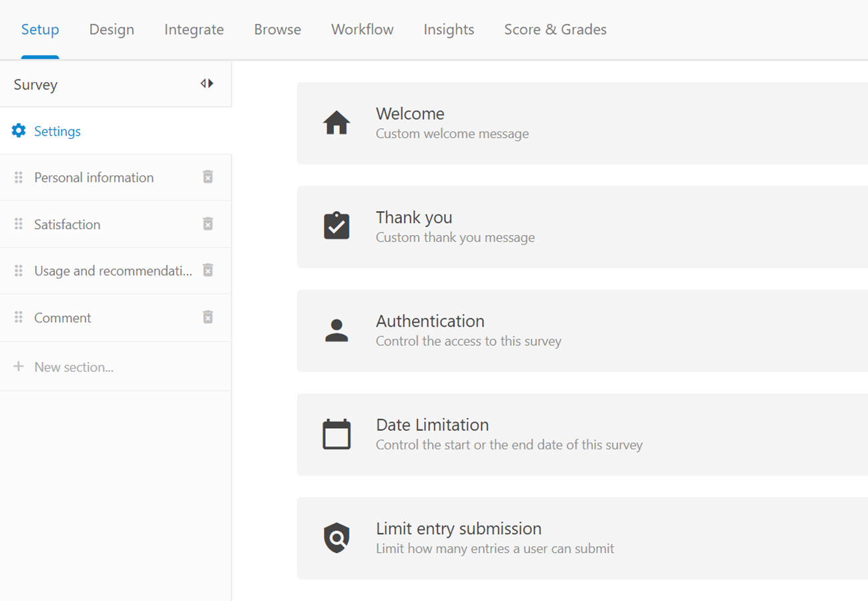Open the Limit entry submission card title
The image size is (868, 601).
459,529
